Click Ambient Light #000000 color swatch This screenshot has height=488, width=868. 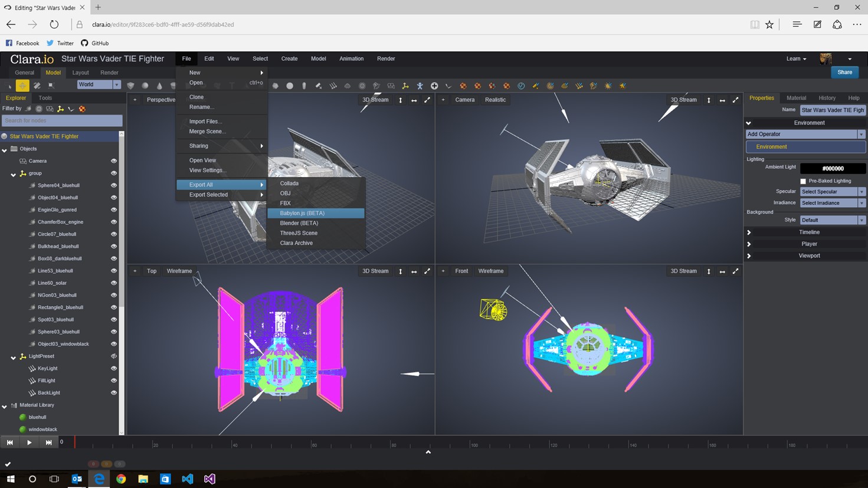coord(833,169)
